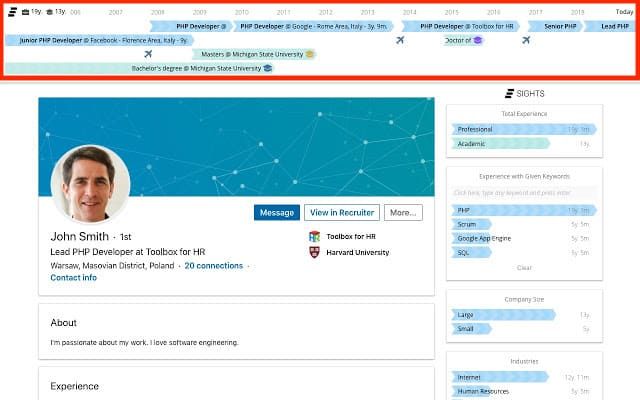Click John Smith's profile photo

(x=90, y=184)
